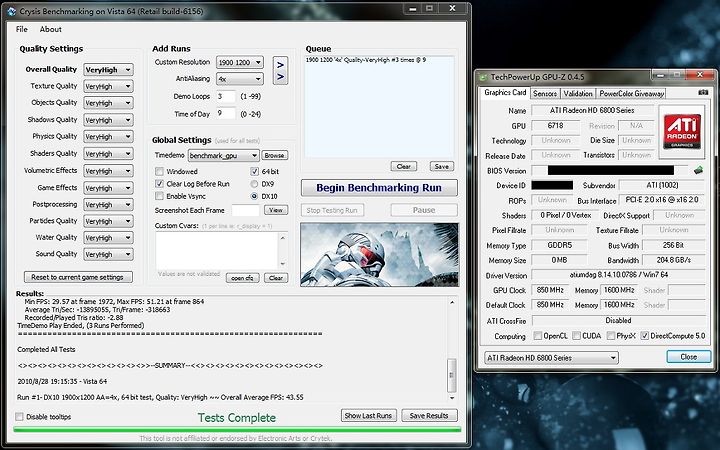The height and width of the screenshot is (450, 720).
Task: Open the Volumetric Effects dropdown
Action: click(108, 171)
